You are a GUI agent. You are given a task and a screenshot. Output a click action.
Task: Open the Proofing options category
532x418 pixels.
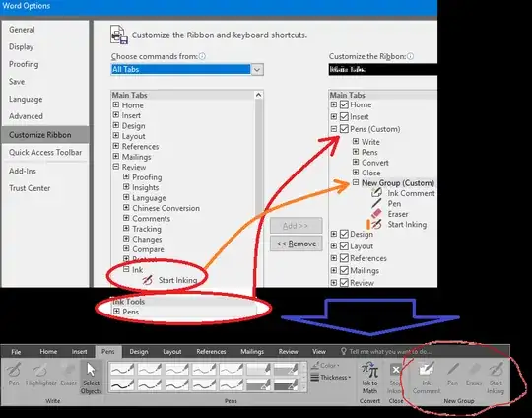point(24,64)
